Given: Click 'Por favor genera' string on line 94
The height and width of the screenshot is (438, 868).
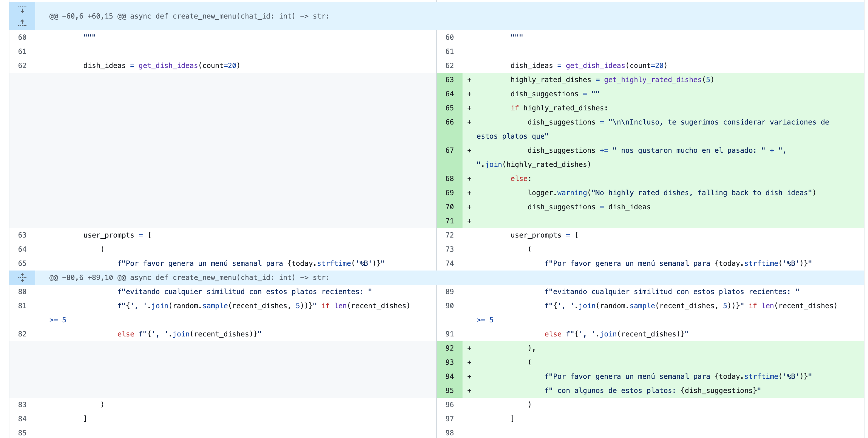Looking at the screenshot, I should tap(587, 376).
